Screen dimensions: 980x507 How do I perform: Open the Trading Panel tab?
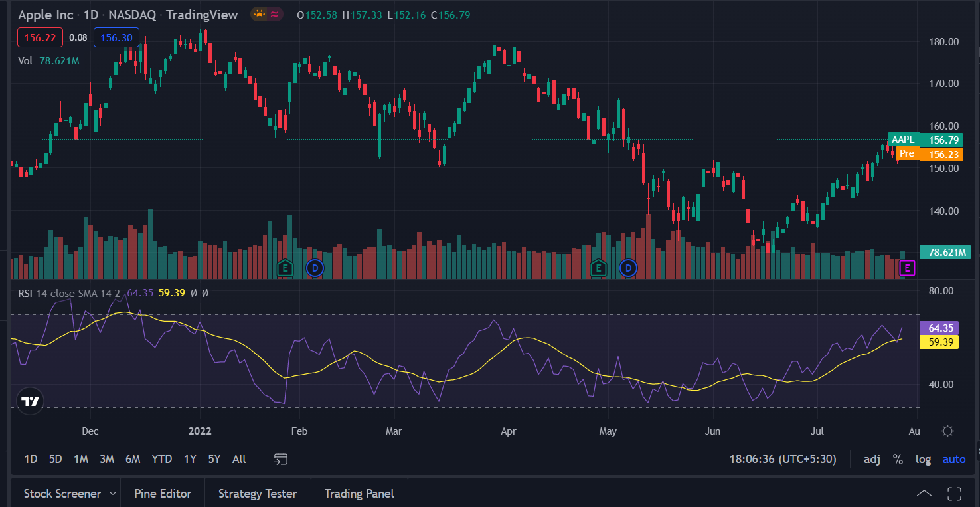point(359,494)
